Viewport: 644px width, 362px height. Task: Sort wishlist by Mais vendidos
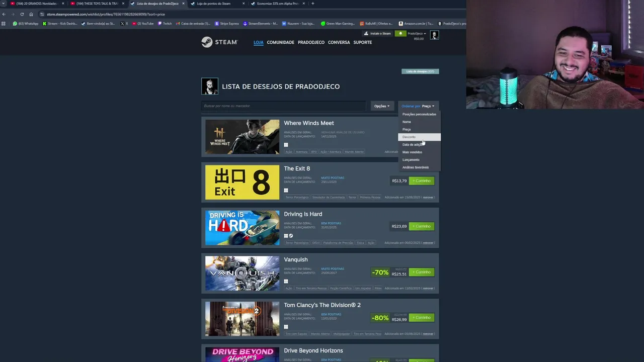[419, 152]
